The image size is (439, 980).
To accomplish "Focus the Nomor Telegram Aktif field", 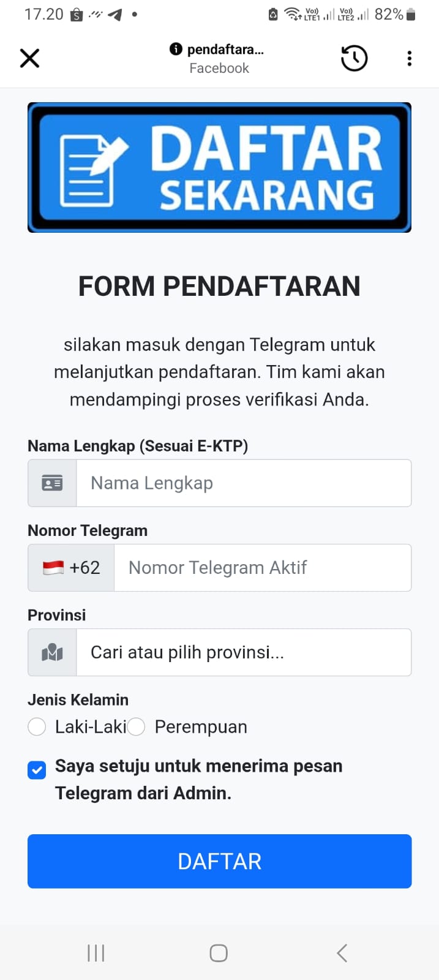I will coord(262,568).
